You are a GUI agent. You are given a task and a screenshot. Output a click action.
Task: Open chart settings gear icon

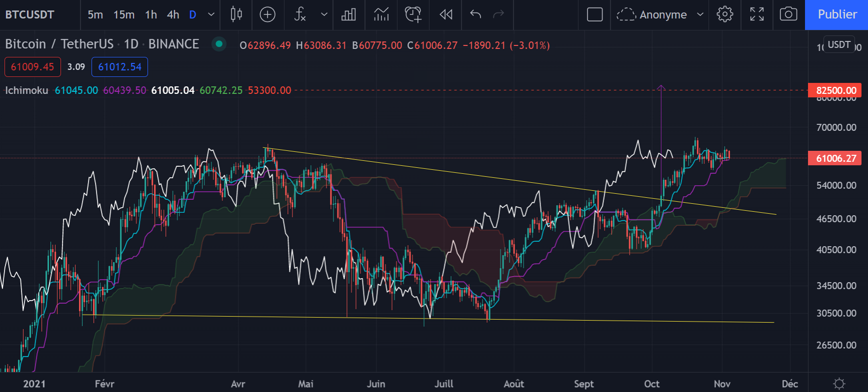point(724,14)
